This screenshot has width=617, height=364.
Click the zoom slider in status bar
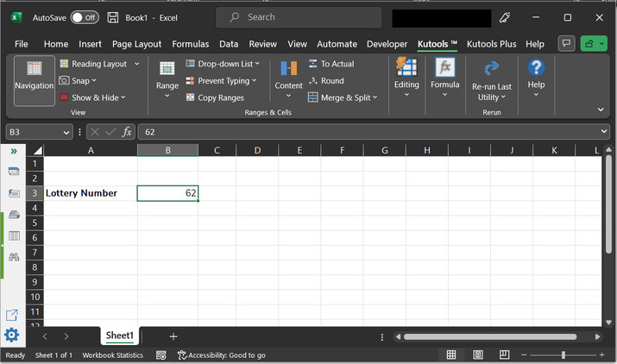coord(563,355)
